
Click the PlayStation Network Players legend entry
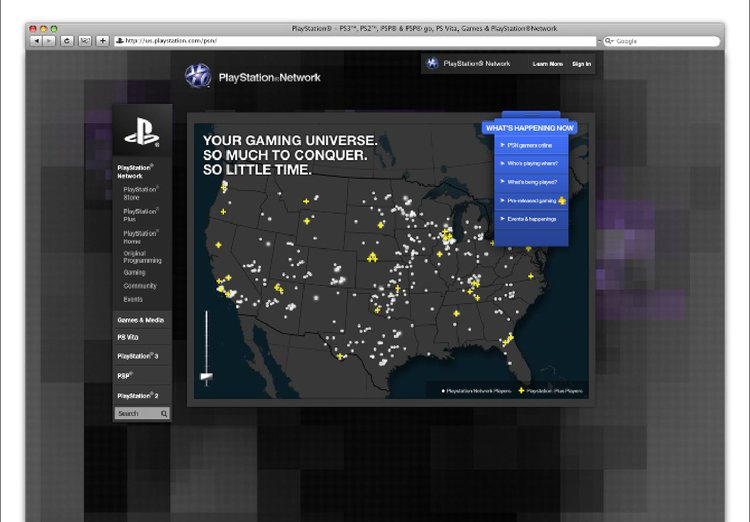(x=476, y=391)
